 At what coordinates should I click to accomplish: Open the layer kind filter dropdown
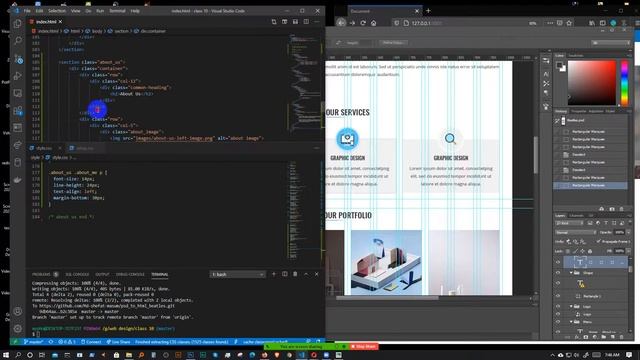pyautogui.click(x=569, y=223)
